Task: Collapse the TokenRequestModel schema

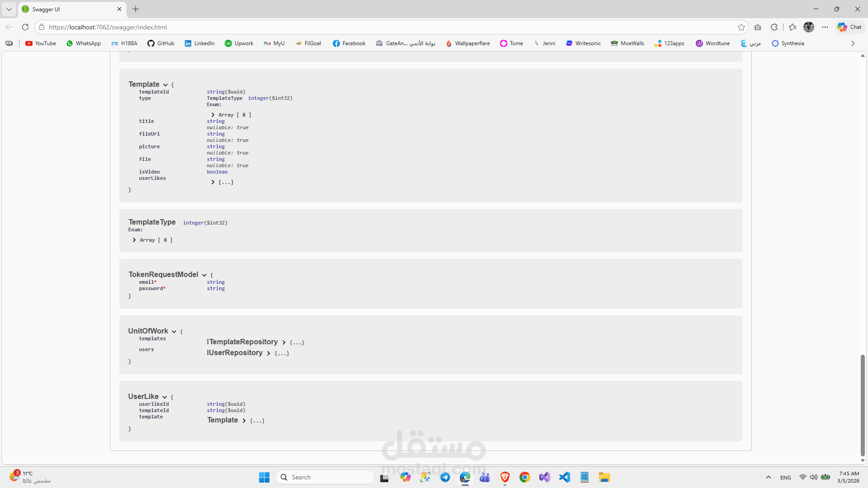Action: click(x=204, y=275)
